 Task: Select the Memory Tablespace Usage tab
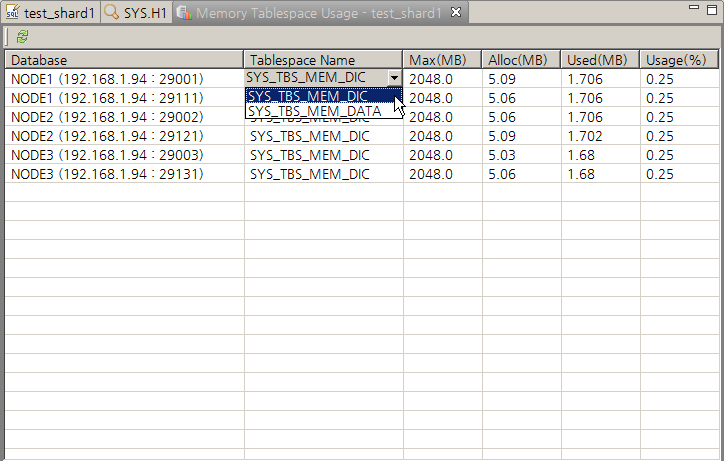(x=310, y=13)
